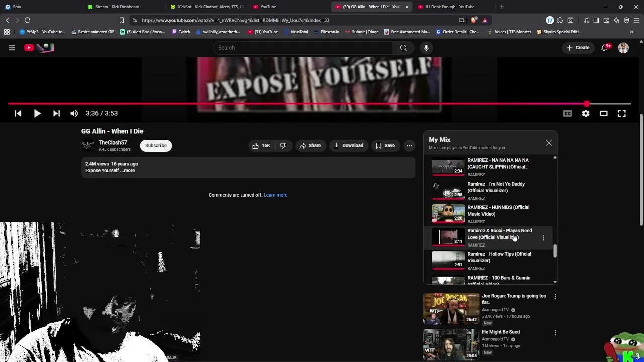
Task: Like the GG Allin video
Action: pos(261,146)
